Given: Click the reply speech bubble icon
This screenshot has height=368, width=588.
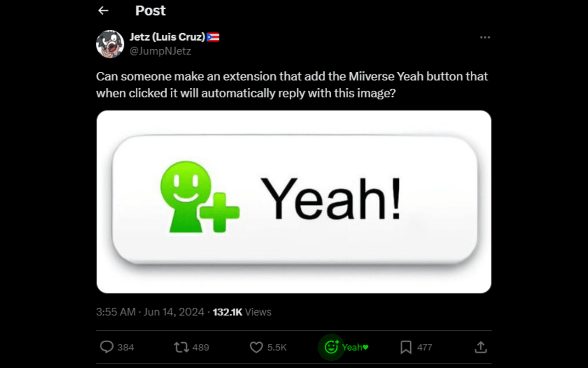Looking at the screenshot, I should pos(107,347).
